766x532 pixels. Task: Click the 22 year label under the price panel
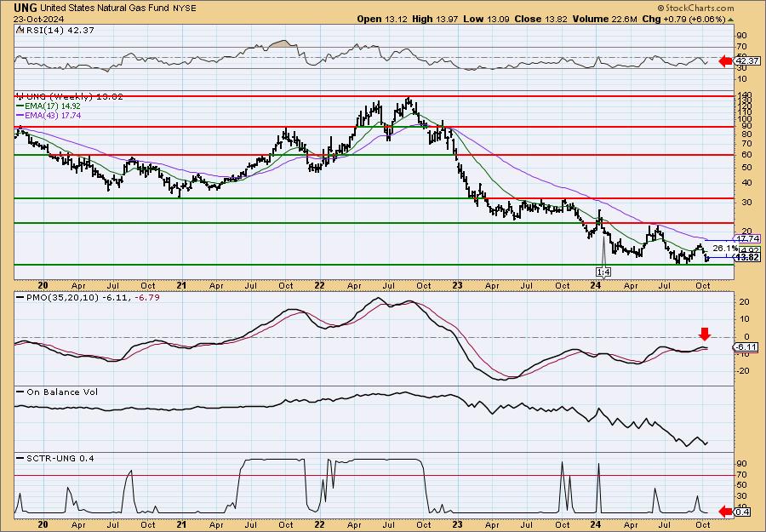coord(319,285)
